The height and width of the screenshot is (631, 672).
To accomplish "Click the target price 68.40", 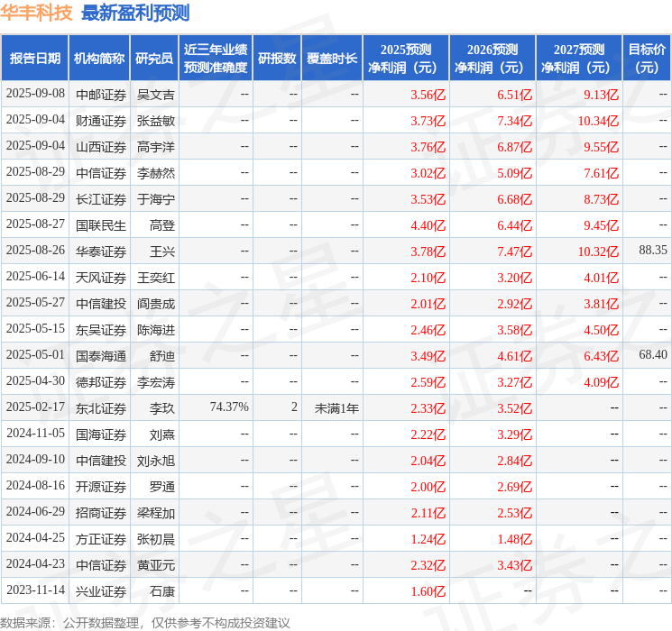I will (x=653, y=354).
